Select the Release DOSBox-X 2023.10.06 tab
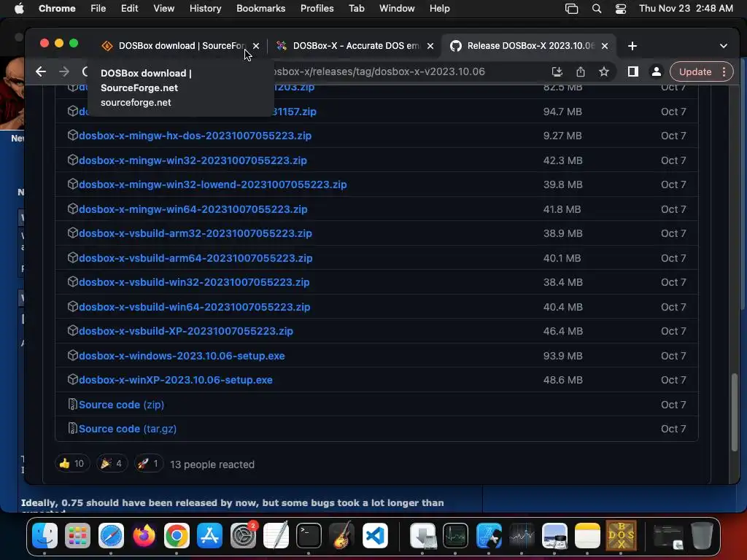Image resolution: width=747 pixels, height=560 pixels. point(529,46)
